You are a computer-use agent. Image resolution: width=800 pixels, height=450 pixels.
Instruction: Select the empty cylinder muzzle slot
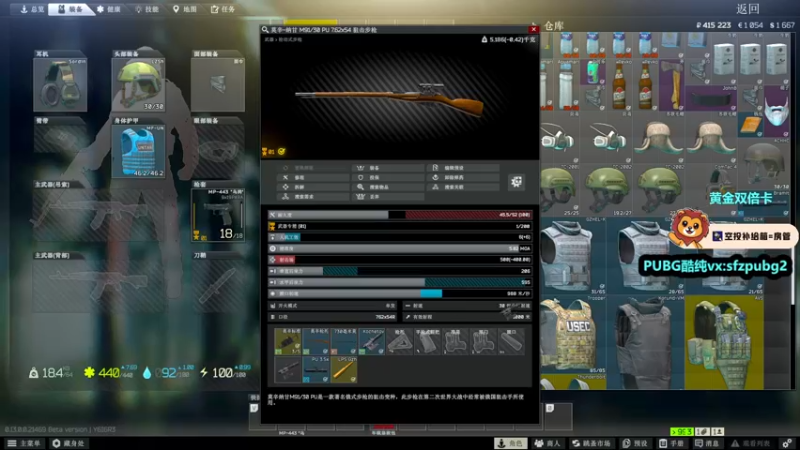511,341
